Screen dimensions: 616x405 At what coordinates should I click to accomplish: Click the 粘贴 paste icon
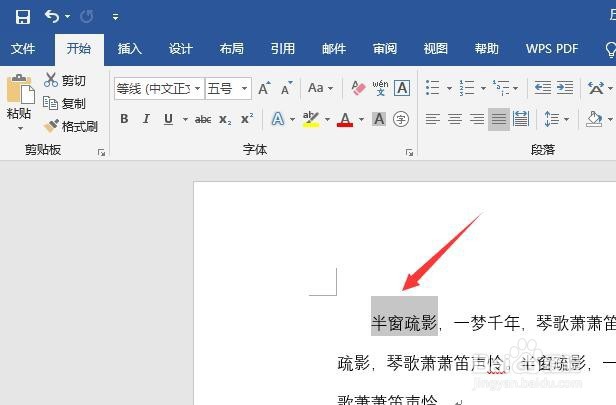coord(20,89)
